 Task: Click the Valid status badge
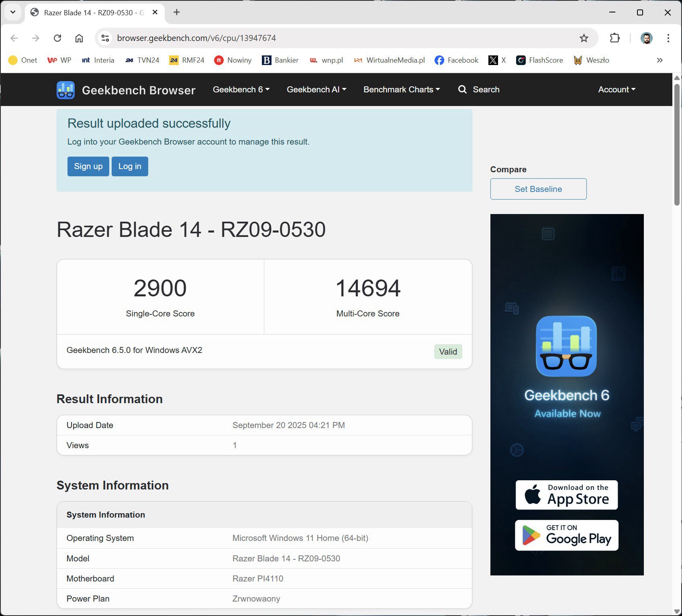pyautogui.click(x=448, y=352)
